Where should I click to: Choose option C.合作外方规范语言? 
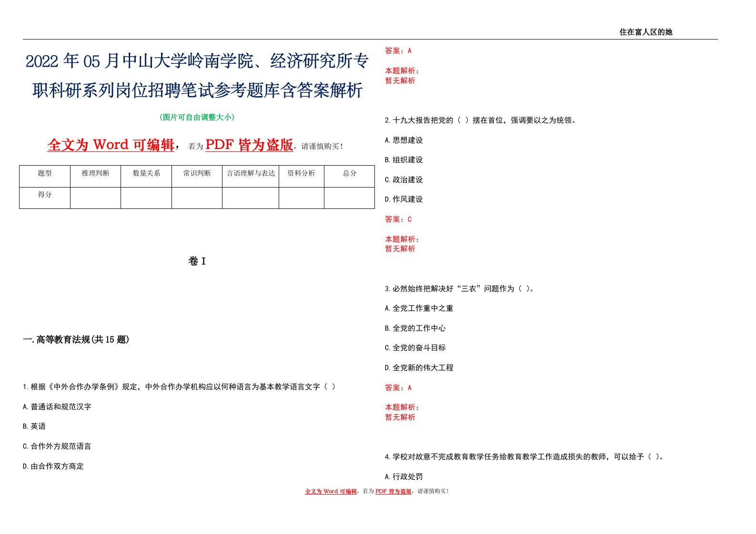(57, 446)
